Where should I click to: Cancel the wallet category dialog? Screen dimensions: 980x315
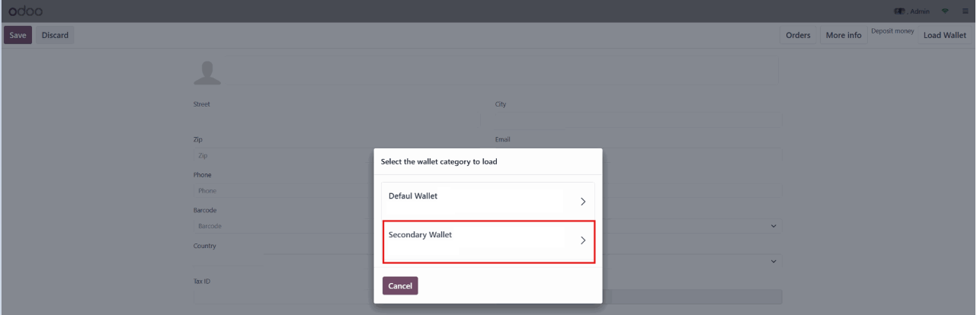[400, 286]
